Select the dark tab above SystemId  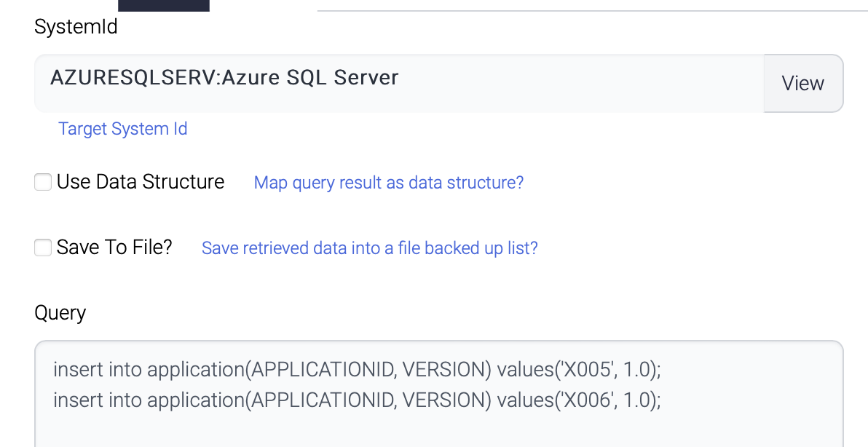point(163,5)
